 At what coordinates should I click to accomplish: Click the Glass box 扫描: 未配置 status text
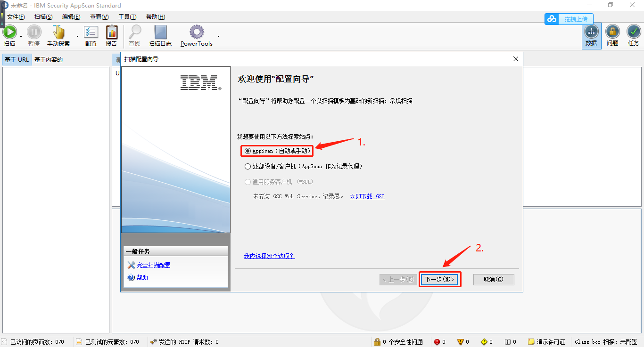click(x=606, y=342)
